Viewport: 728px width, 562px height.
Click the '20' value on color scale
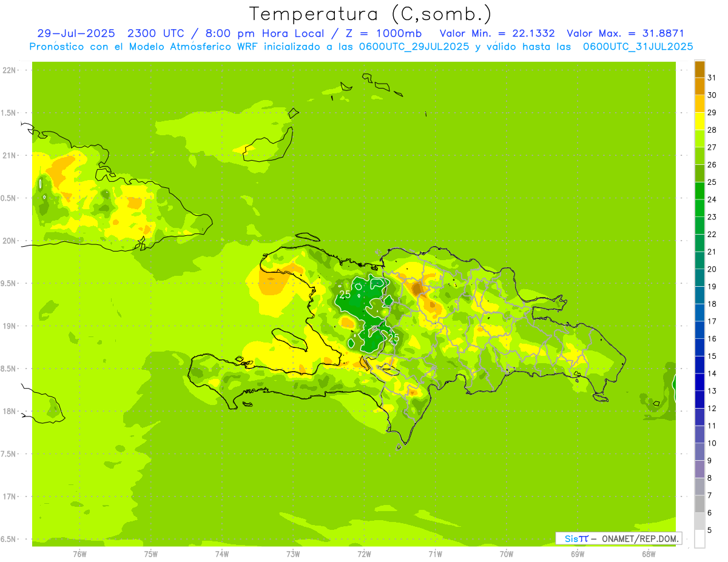[712, 269]
